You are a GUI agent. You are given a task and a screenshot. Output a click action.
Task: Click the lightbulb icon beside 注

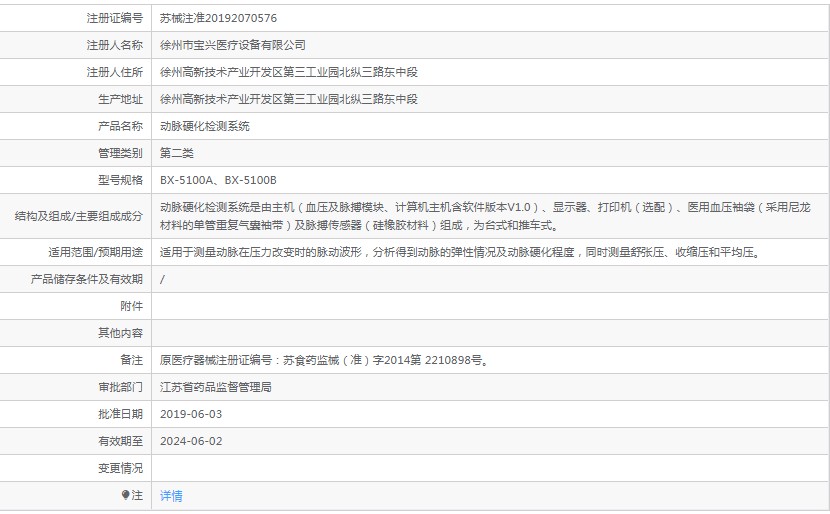point(125,495)
